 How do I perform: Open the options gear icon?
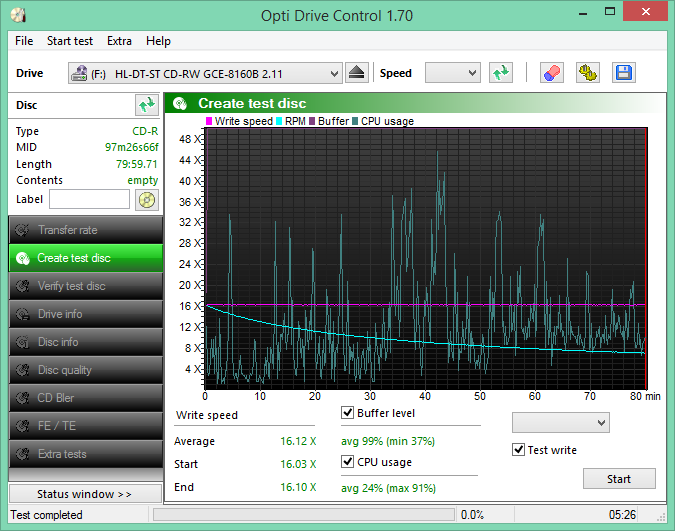[588, 73]
